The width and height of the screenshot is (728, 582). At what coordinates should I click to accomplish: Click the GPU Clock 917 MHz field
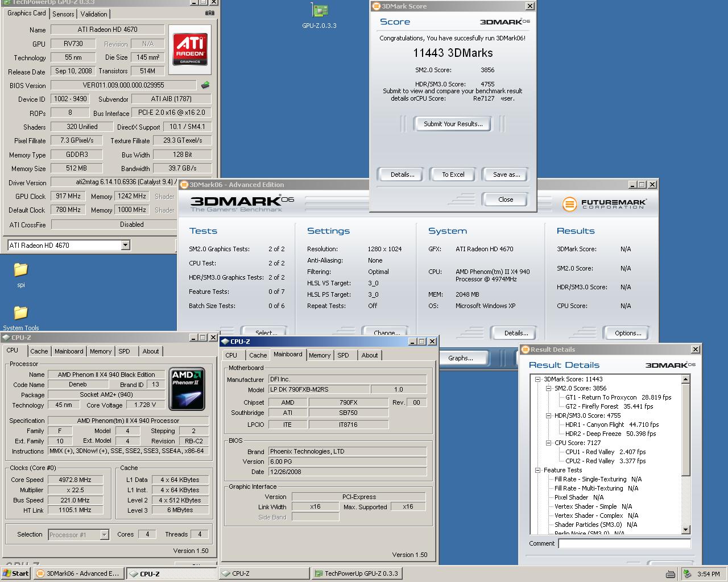pos(68,196)
